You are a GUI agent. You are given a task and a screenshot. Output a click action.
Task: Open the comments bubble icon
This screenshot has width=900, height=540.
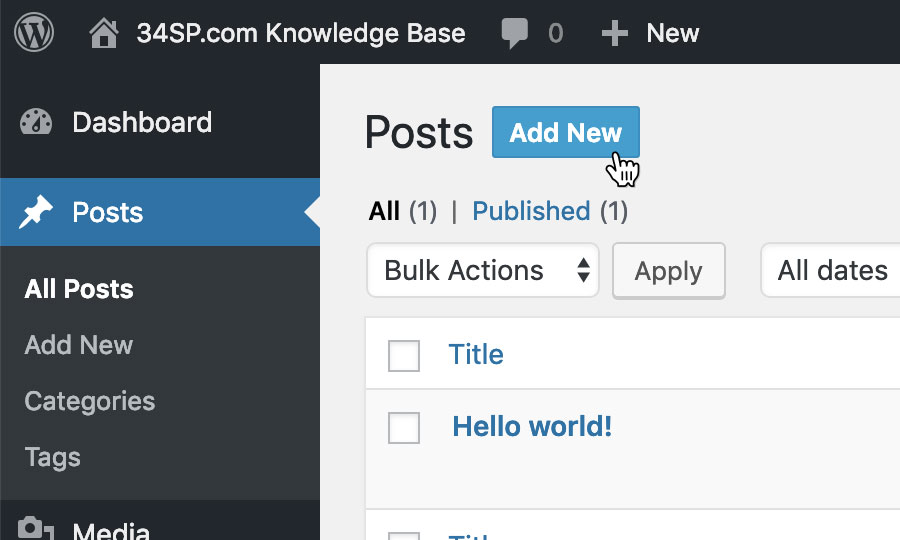[x=514, y=33]
